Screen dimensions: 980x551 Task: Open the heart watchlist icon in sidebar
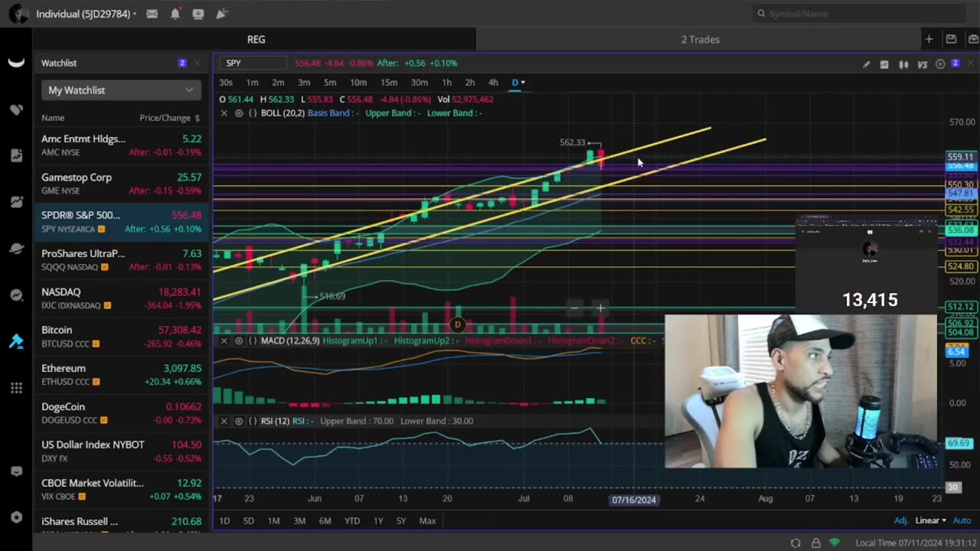[x=16, y=109]
